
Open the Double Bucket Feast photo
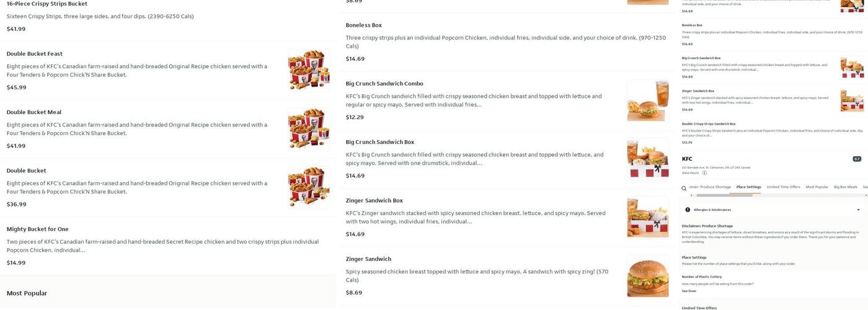[308, 70]
